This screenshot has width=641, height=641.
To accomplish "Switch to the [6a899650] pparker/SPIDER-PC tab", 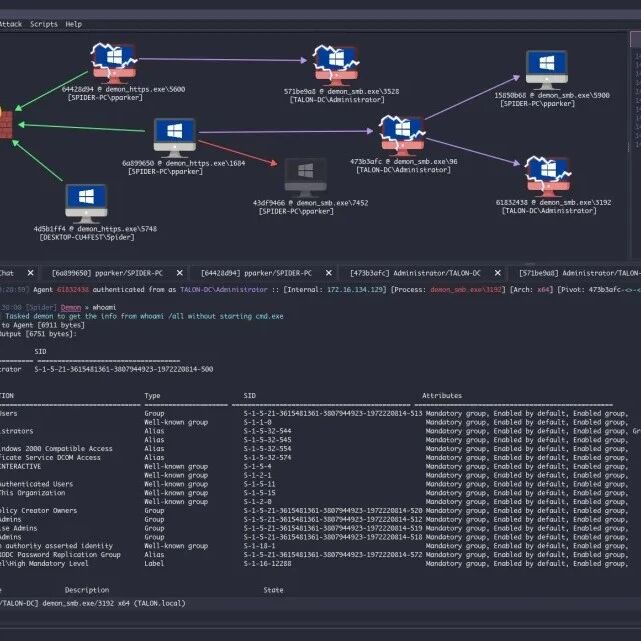I will coord(107,273).
